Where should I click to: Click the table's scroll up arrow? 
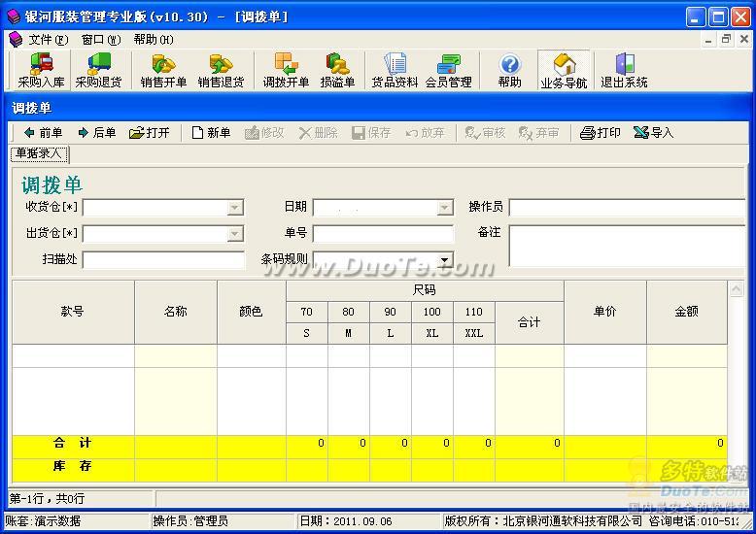pyautogui.click(x=736, y=289)
